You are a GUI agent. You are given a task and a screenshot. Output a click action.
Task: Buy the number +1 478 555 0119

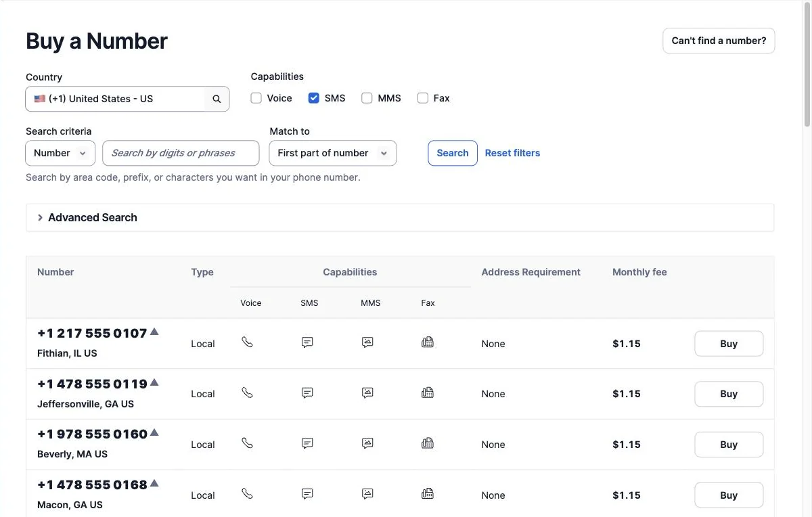click(x=729, y=394)
